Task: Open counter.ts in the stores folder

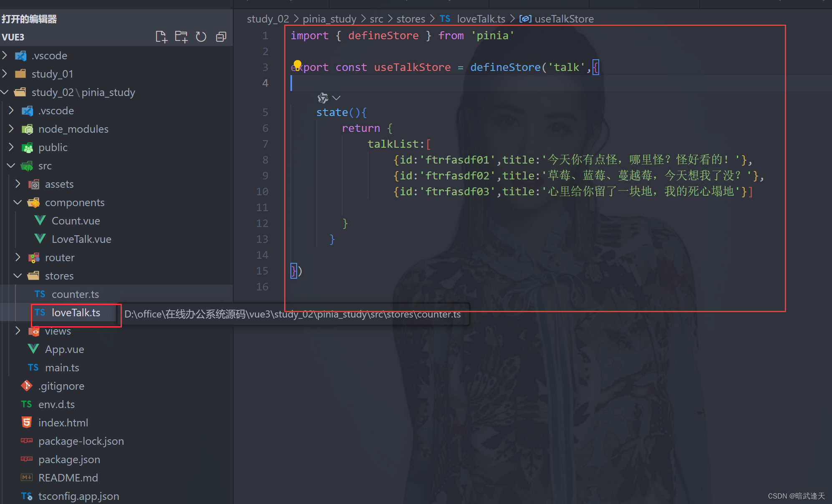Action: [x=75, y=294]
